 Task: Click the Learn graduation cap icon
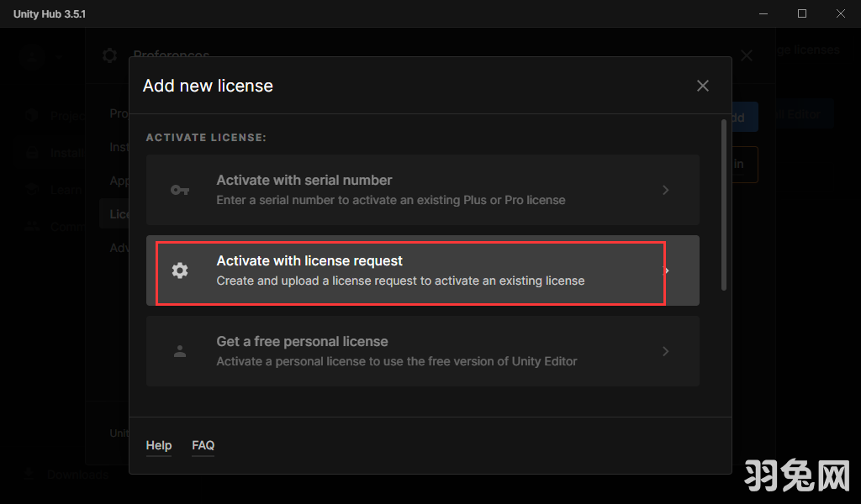point(32,190)
